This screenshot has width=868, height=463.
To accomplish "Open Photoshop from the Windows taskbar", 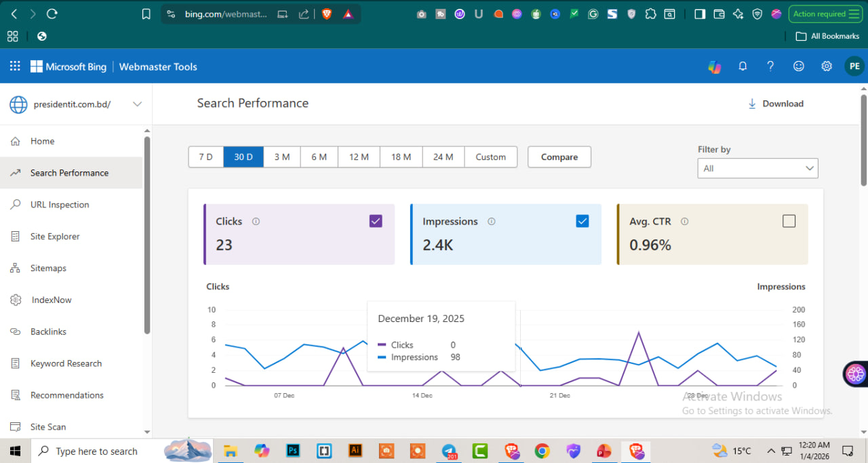I will coord(294,451).
